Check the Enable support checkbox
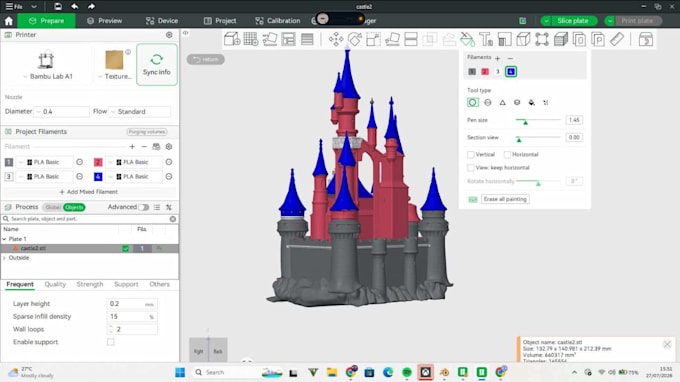Screen dimensions: 680x382 click(x=111, y=342)
